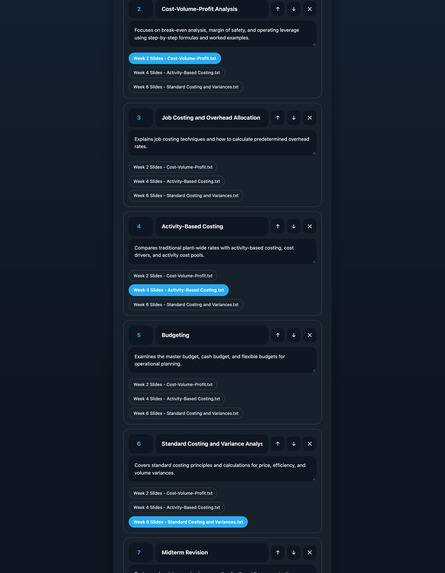Viewport: 445px width, 573px height.
Task: Toggle Week 4 Slides chip in topic 2
Action: tap(176, 73)
